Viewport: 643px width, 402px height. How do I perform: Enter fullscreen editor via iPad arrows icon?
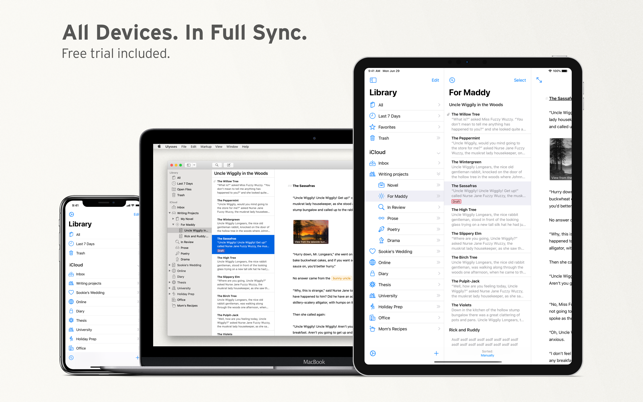click(539, 80)
